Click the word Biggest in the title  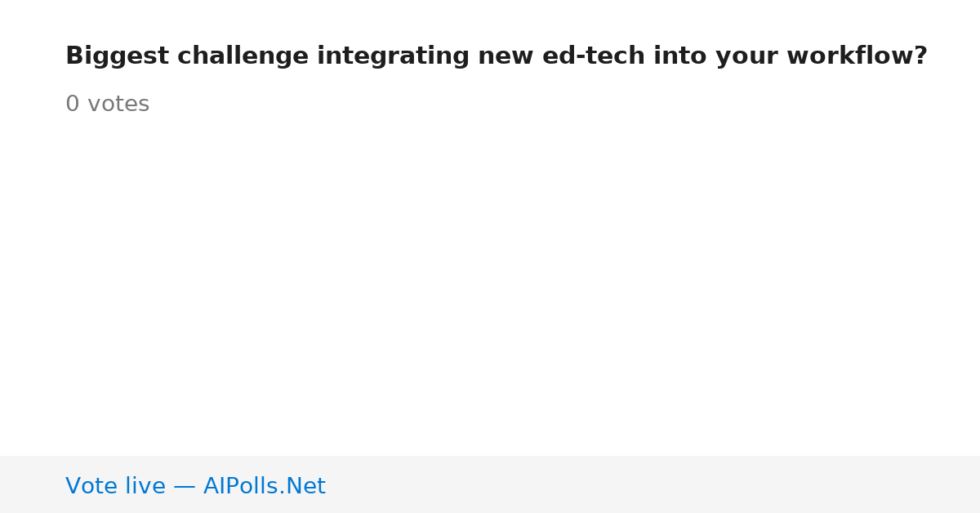click(x=118, y=57)
